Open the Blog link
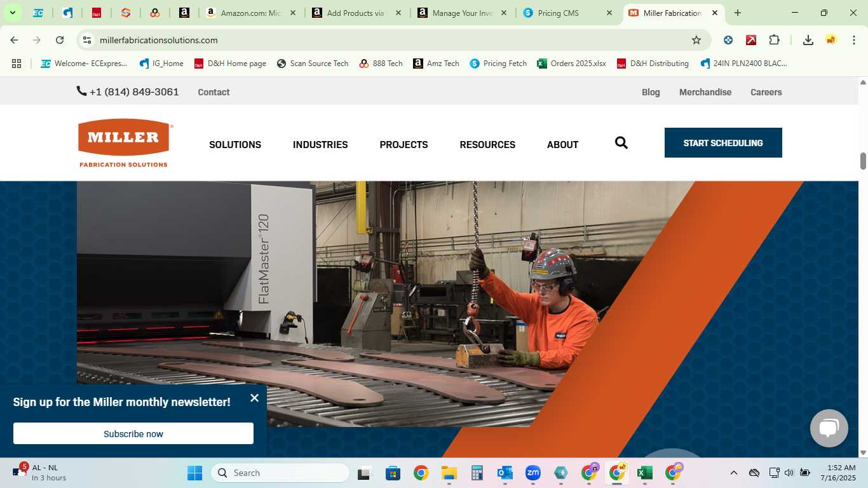 pyautogui.click(x=651, y=92)
